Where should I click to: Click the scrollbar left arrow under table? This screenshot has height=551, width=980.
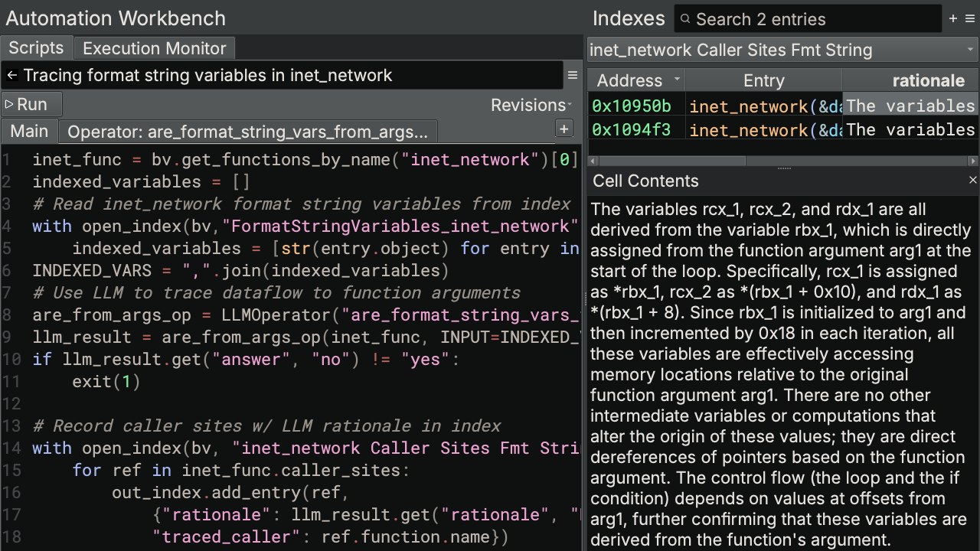coord(592,161)
